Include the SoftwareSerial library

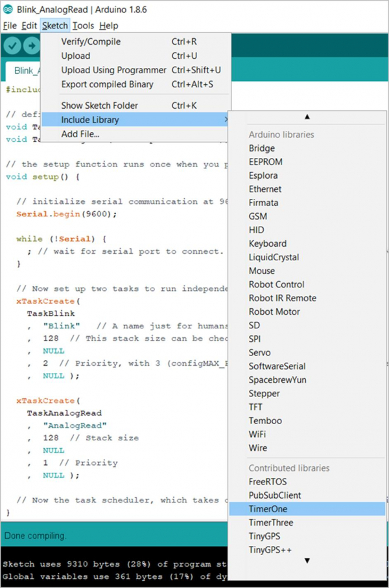tap(307, 366)
